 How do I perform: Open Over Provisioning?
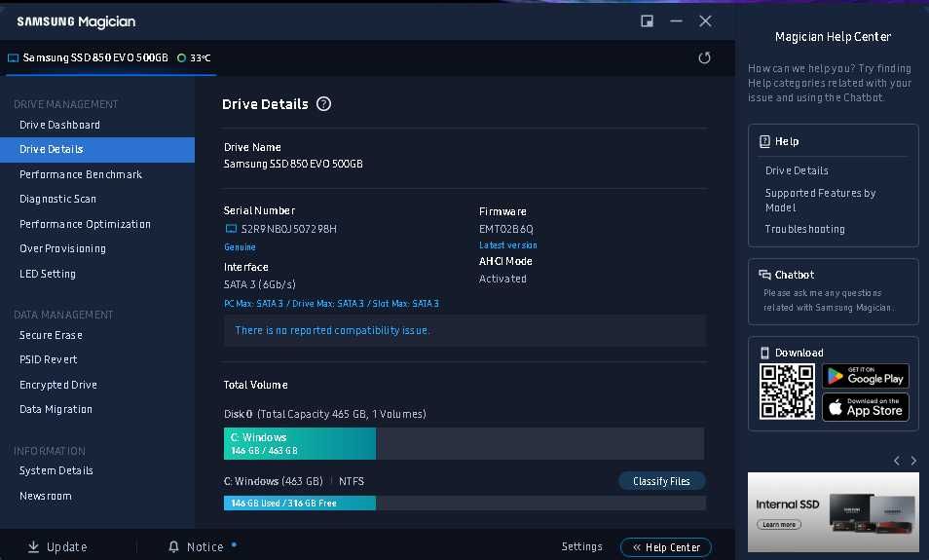62,248
